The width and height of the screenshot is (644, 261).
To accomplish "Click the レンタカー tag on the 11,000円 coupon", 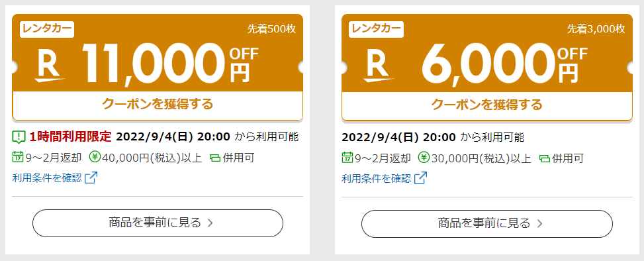I will click(x=47, y=29).
